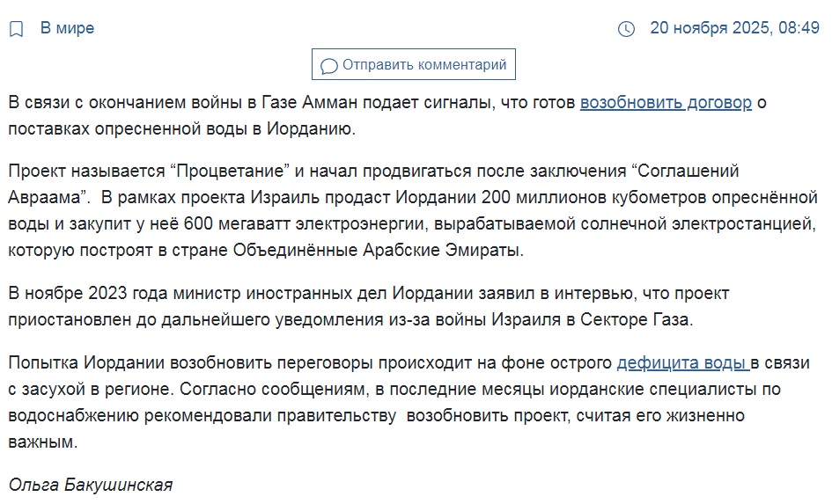Click the speech bubble icon in comment button
832x504 pixels.
pos(329,66)
